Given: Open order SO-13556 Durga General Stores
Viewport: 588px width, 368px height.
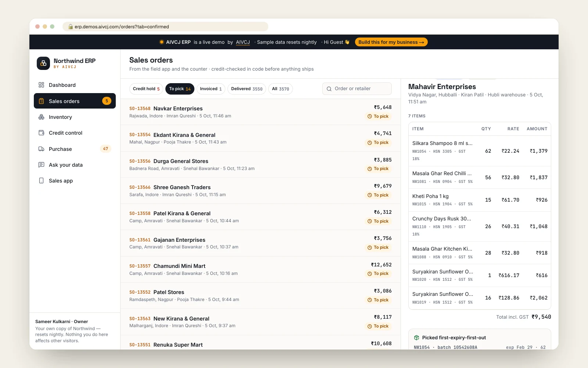Looking at the screenshot, I should (x=261, y=164).
